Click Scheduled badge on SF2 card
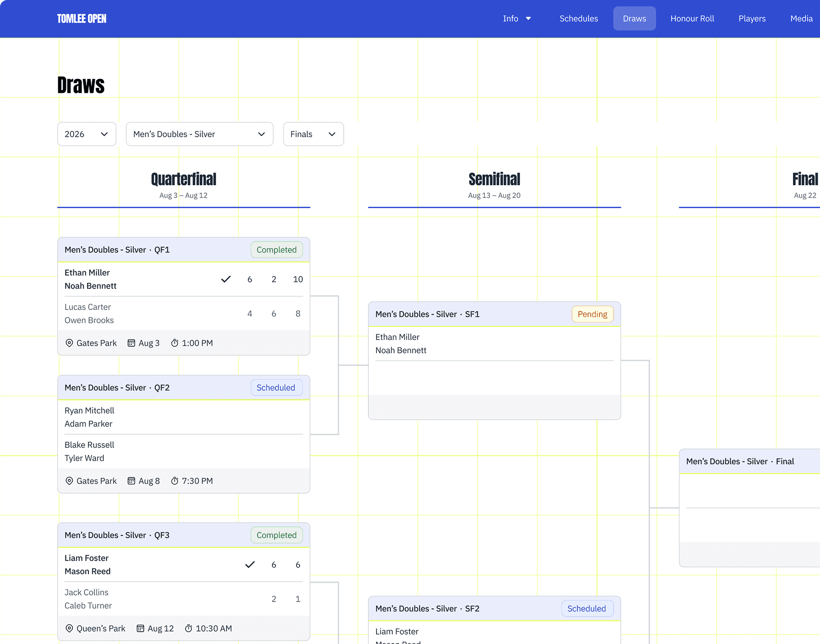 tap(587, 609)
